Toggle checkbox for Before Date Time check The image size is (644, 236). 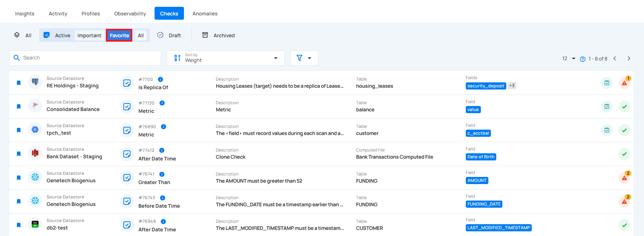pyautogui.click(x=127, y=202)
